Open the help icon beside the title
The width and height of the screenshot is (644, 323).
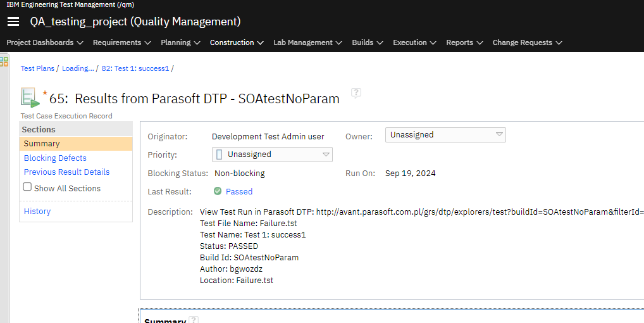pos(356,93)
